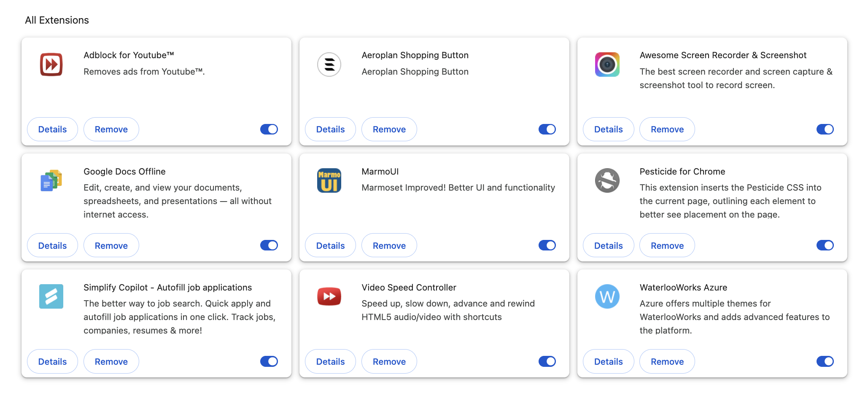The width and height of the screenshot is (868, 409).
Task: Disable the Adblock for Youtube extension
Action: (x=269, y=129)
